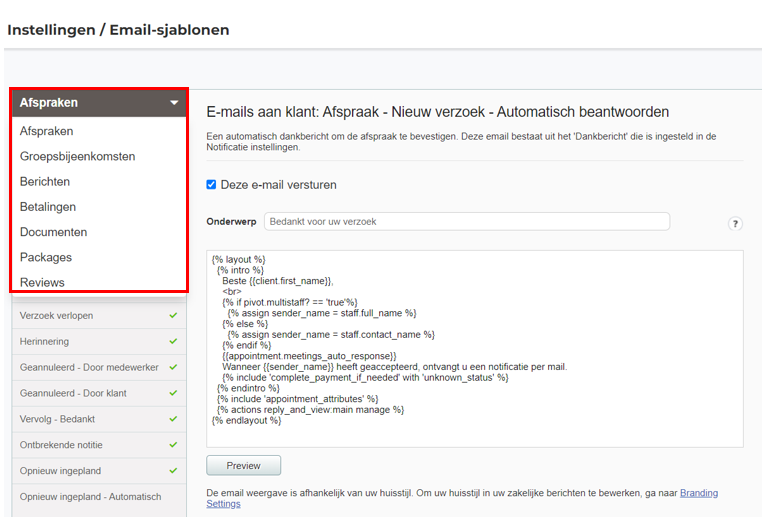Click the Preview button
The width and height of the screenshot is (765, 522).
point(243,465)
